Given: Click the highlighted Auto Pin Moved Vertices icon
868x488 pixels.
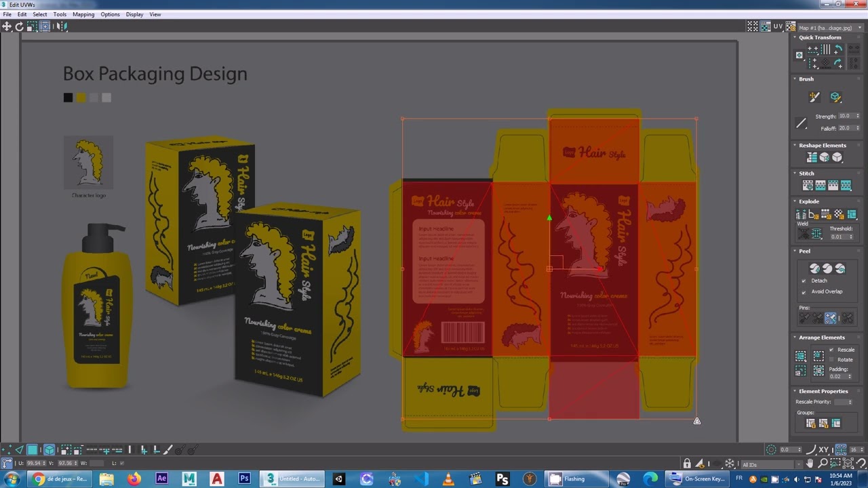Looking at the screenshot, I should coord(831,318).
